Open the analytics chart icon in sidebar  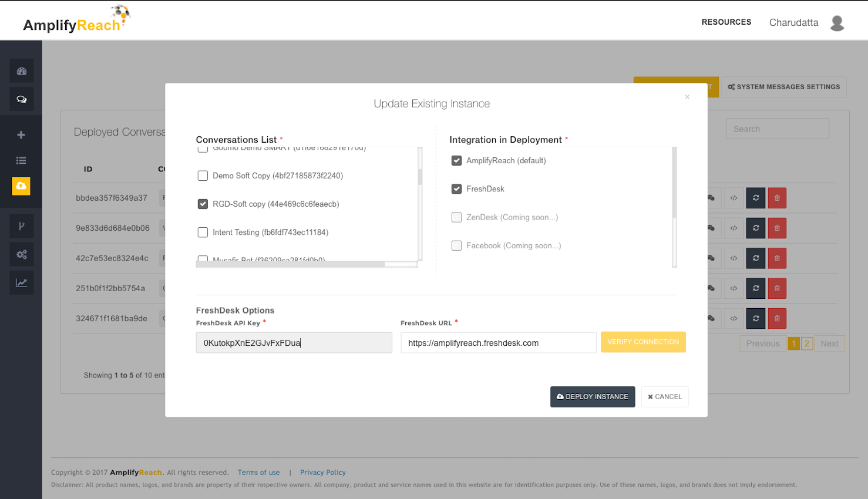(21, 282)
